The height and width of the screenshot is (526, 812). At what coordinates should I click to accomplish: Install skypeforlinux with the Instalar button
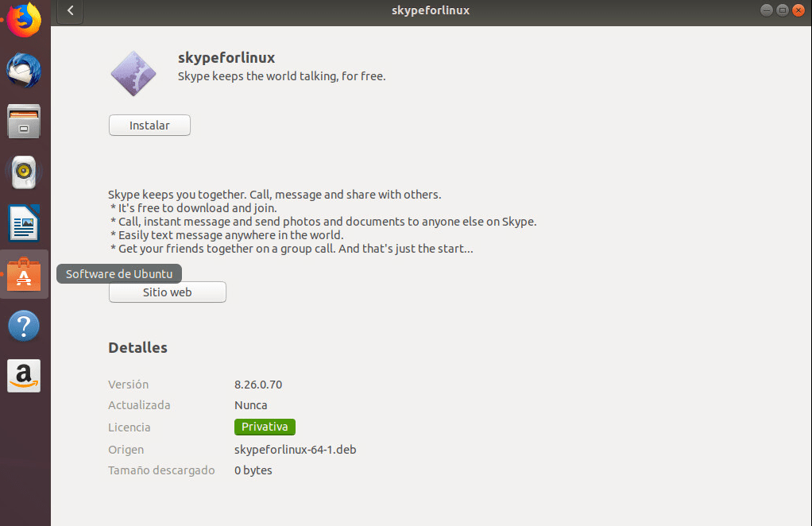(x=149, y=125)
